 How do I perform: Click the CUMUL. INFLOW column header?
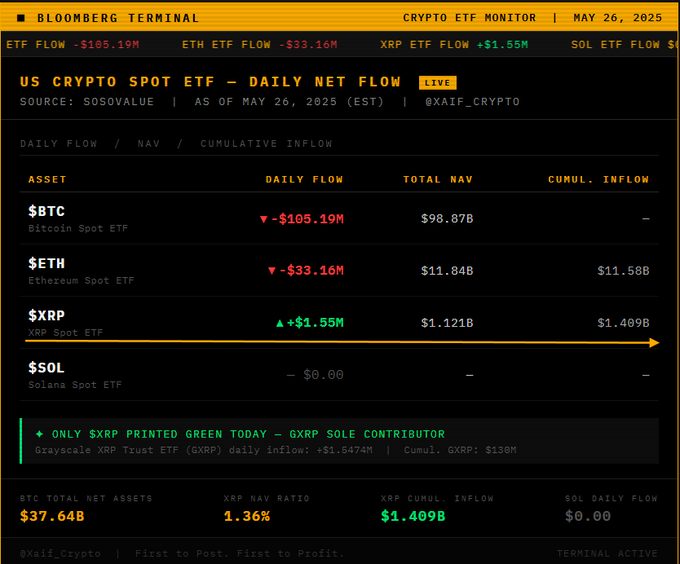coord(598,179)
